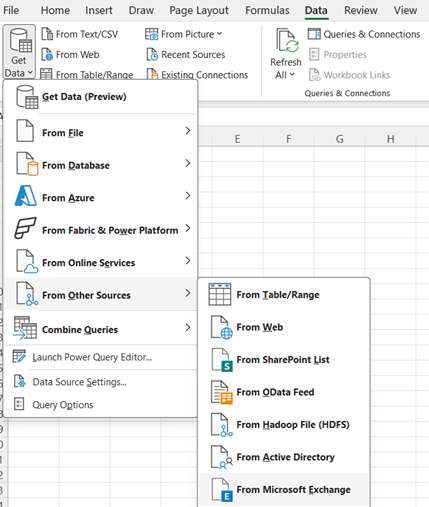Click the Refresh All icon
This screenshot has width=429, height=507.
pos(287,41)
